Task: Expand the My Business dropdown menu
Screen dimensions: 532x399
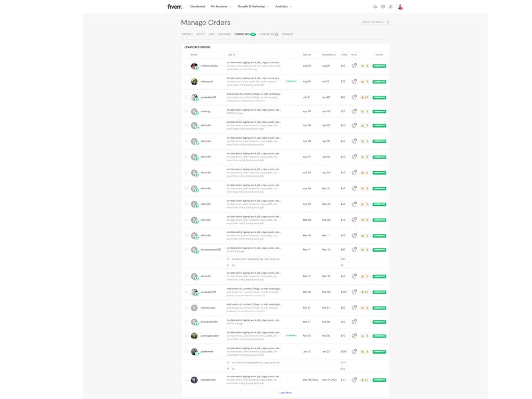Action: (221, 6)
